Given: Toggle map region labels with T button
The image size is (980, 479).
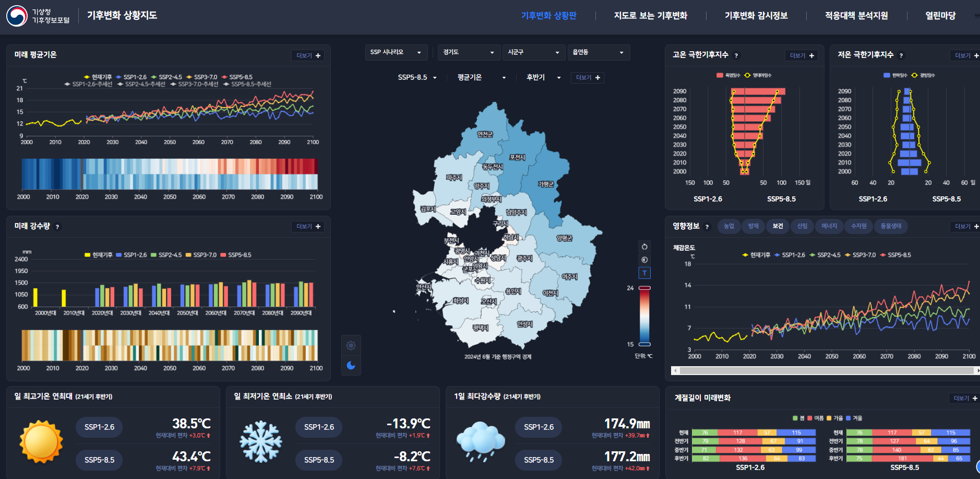Looking at the screenshot, I should click(x=644, y=273).
